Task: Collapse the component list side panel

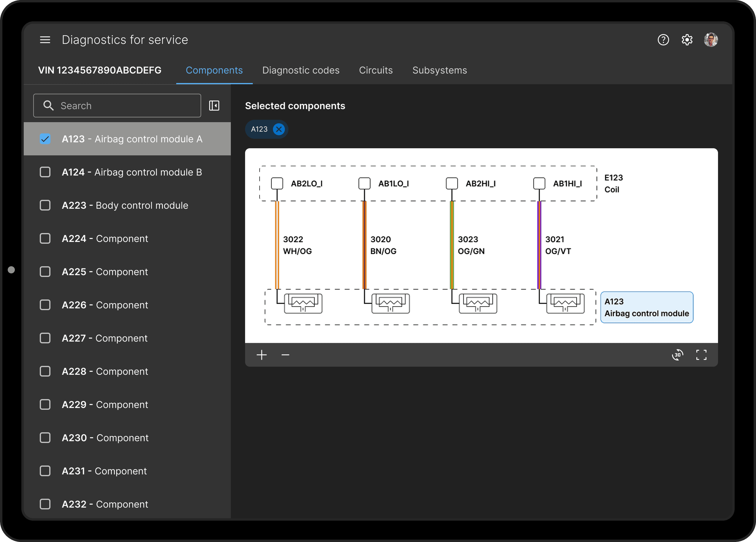Action: (x=214, y=106)
